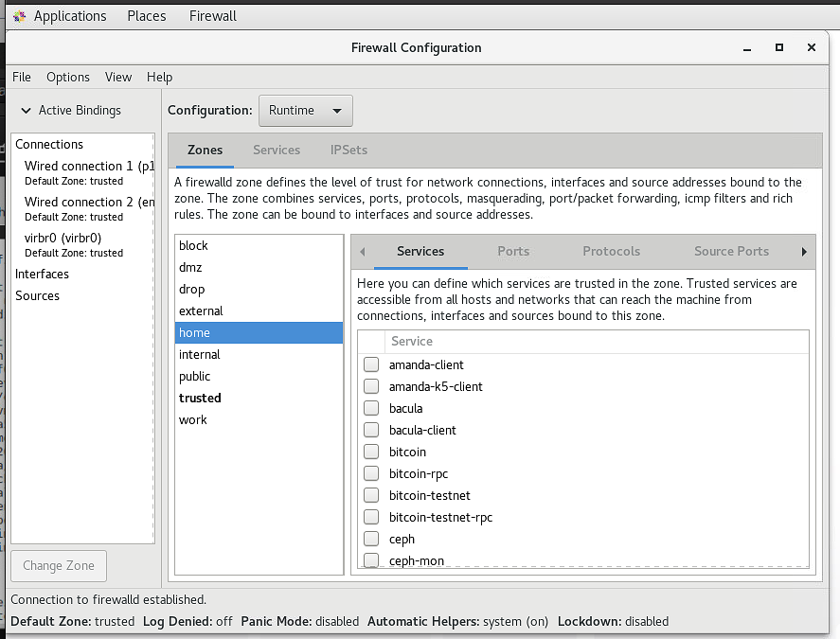Image resolution: width=840 pixels, height=639 pixels.
Task: Open the Options menu
Action: pos(68,77)
